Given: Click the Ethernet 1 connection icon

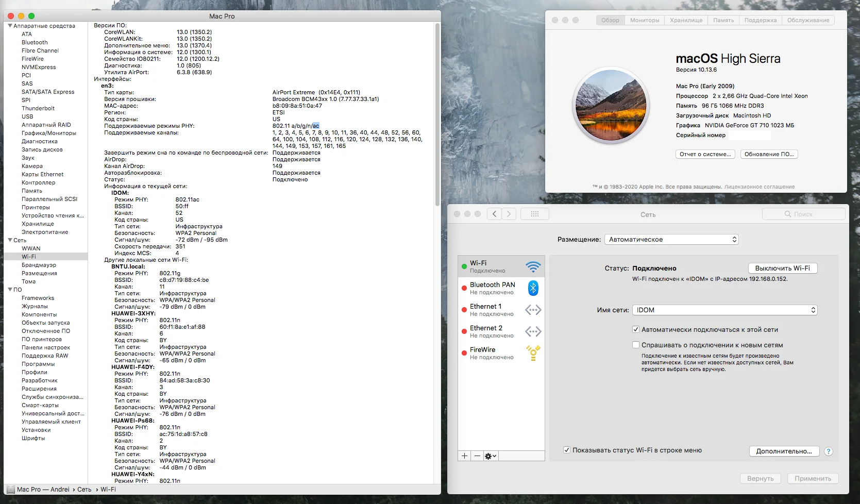Looking at the screenshot, I should [533, 310].
